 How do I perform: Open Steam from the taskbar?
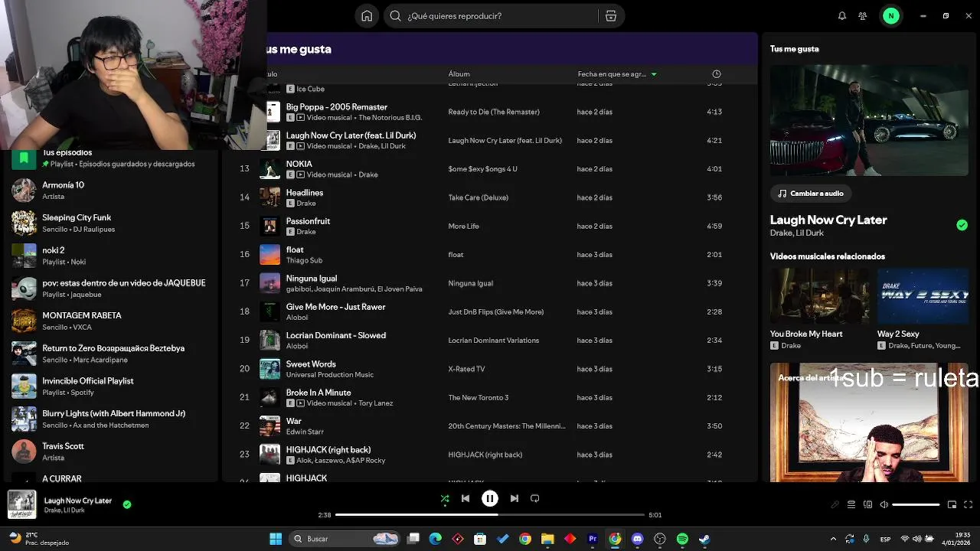704,539
